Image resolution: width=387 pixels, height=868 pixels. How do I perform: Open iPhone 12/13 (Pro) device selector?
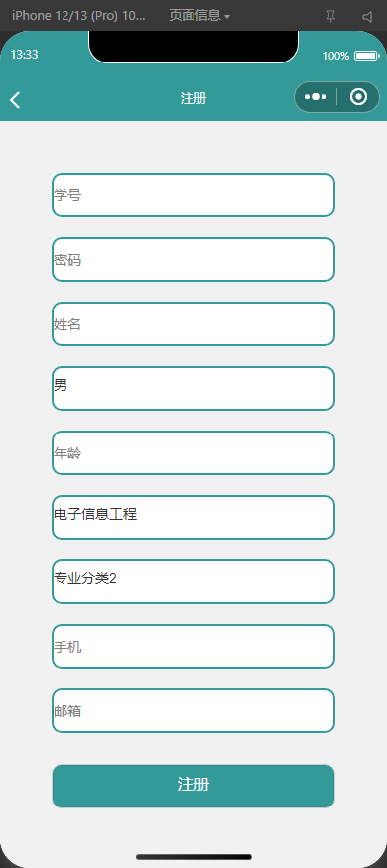[78, 16]
